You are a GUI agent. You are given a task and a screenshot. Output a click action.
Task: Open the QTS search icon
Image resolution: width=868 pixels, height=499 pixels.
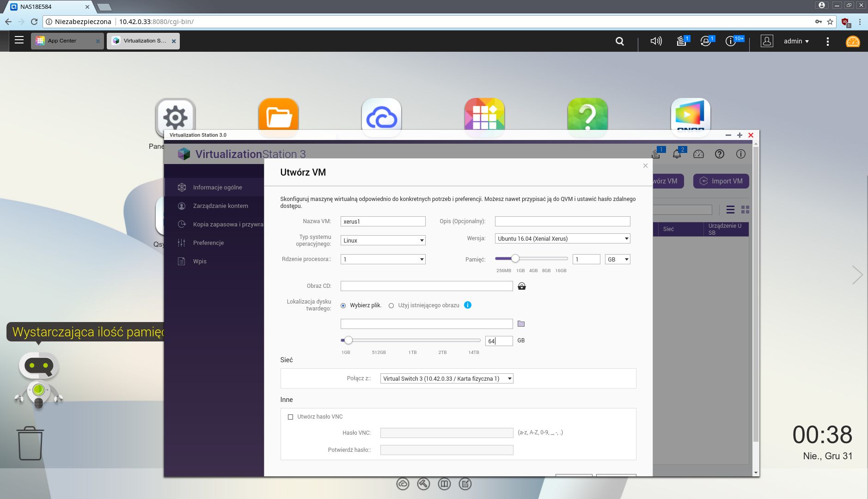coord(620,41)
